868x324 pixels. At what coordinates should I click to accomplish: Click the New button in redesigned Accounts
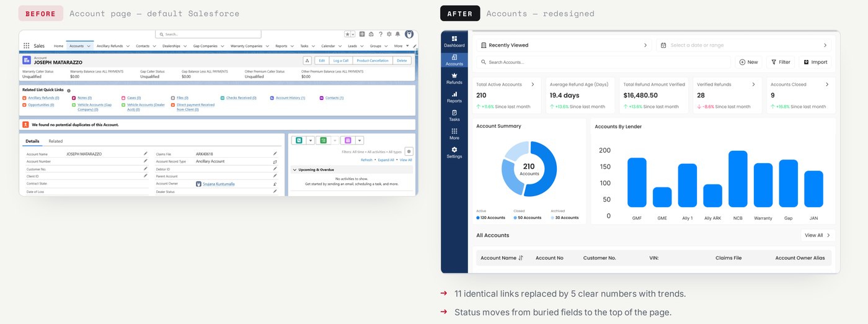pyautogui.click(x=749, y=62)
